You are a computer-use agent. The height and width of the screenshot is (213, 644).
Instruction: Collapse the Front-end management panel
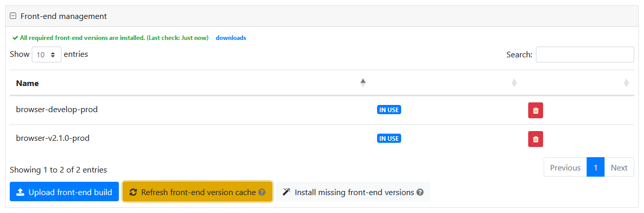coord(13,16)
